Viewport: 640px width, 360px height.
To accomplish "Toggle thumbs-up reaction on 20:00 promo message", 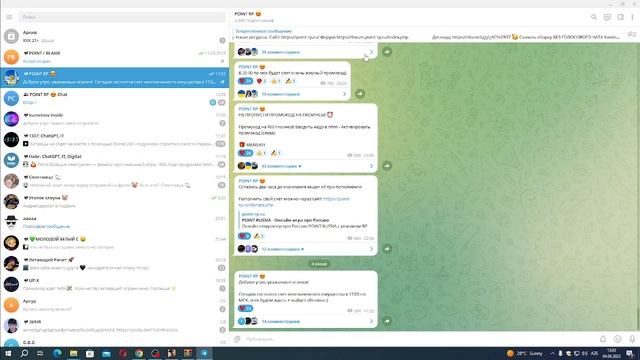I will tap(276, 81).
